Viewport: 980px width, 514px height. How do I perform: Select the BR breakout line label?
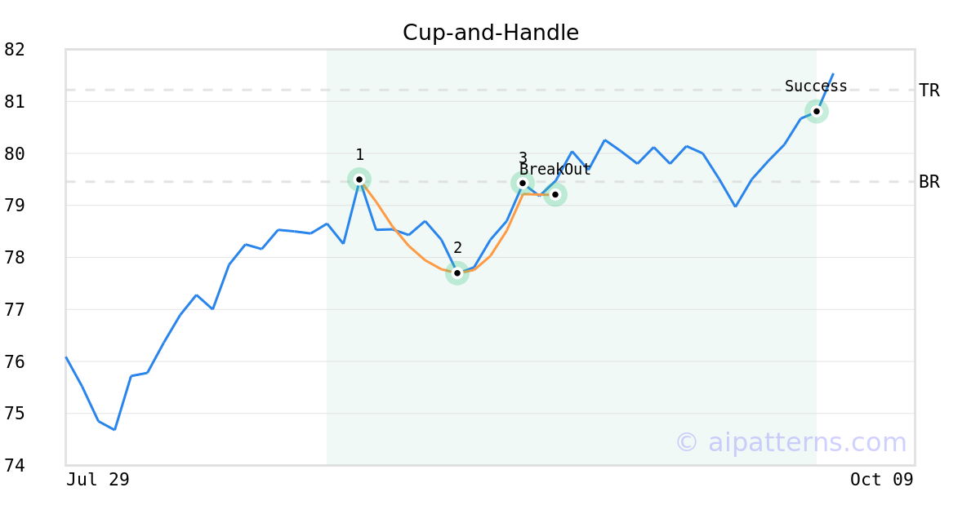click(x=929, y=182)
